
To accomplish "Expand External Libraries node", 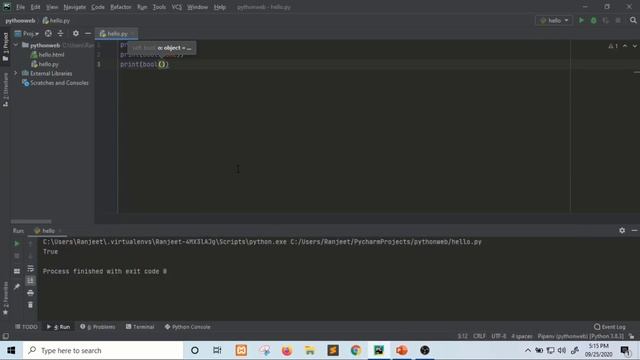I will coord(16,73).
